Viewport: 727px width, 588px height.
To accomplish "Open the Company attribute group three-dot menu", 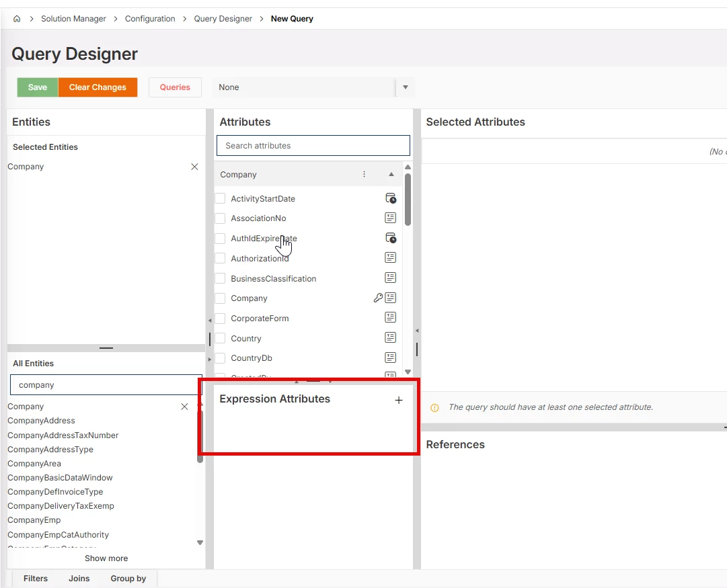I will click(x=365, y=174).
